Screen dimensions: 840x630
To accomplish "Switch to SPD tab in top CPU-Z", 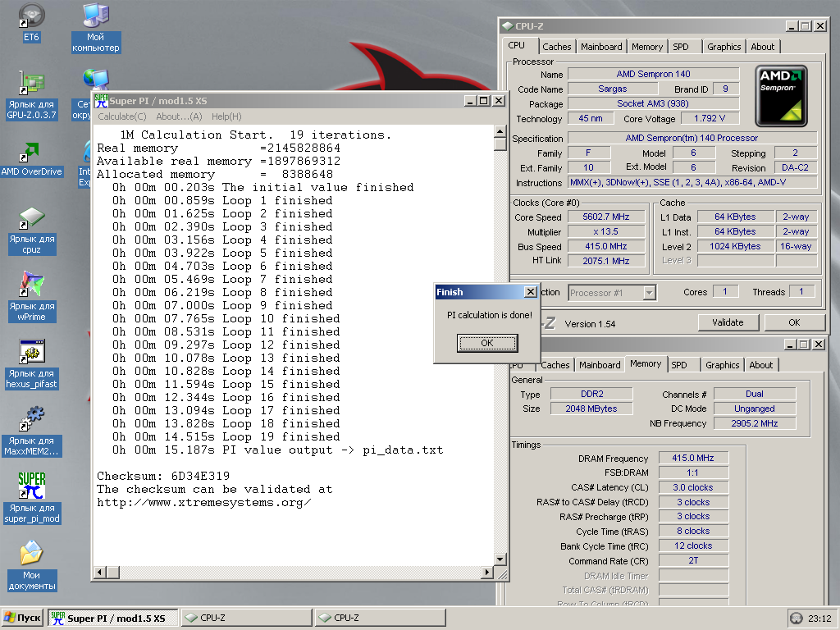I will click(681, 47).
